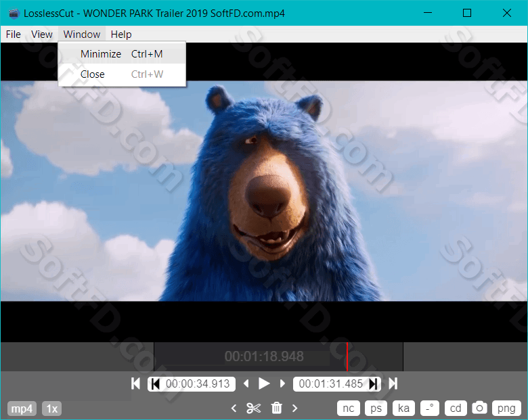Choose Minimize from the Window menu
The height and width of the screenshot is (420, 528).
(122, 54)
